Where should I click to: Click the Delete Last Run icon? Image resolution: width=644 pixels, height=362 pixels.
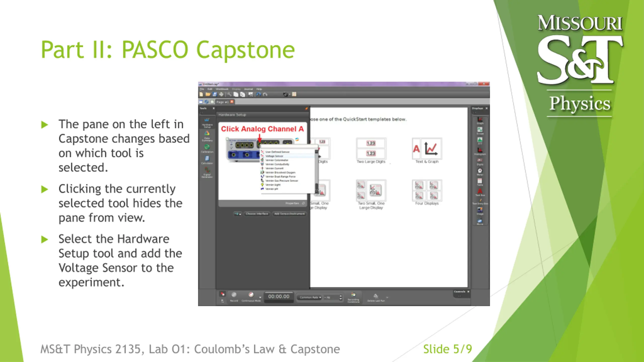click(376, 297)
